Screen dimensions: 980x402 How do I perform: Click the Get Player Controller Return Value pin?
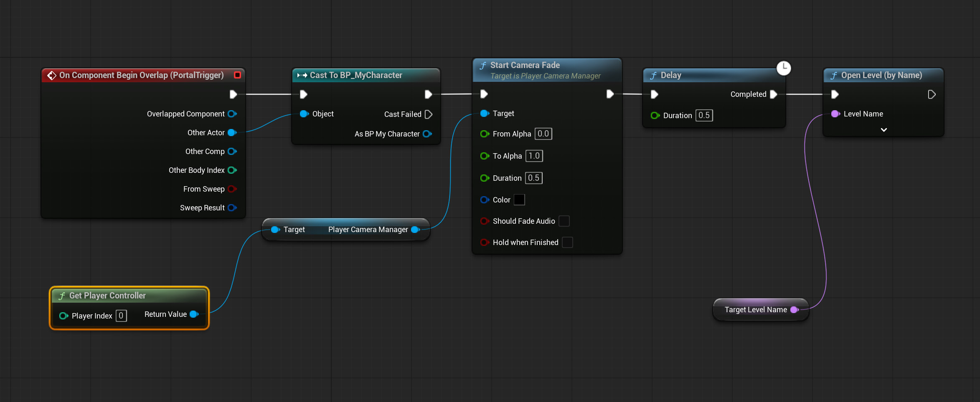194,314
